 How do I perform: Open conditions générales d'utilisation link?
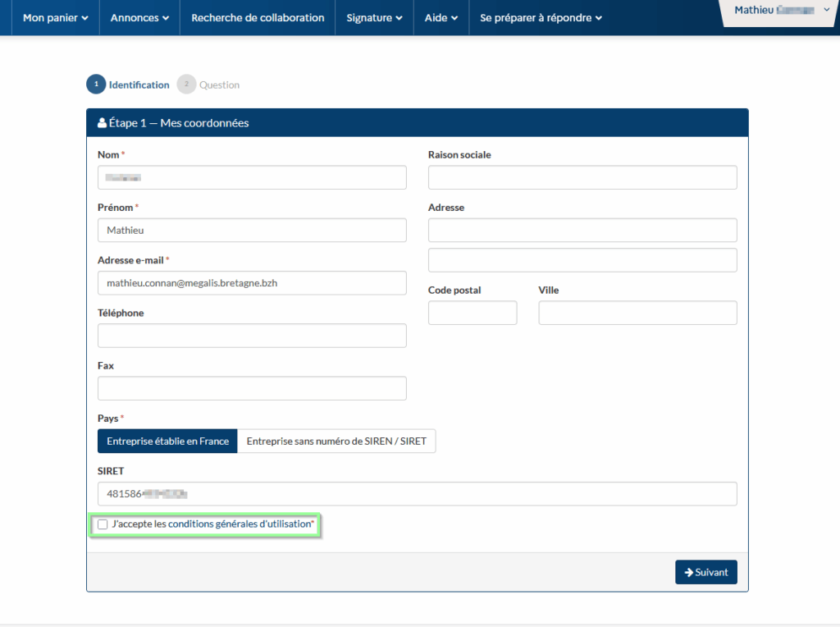(240, 524)
